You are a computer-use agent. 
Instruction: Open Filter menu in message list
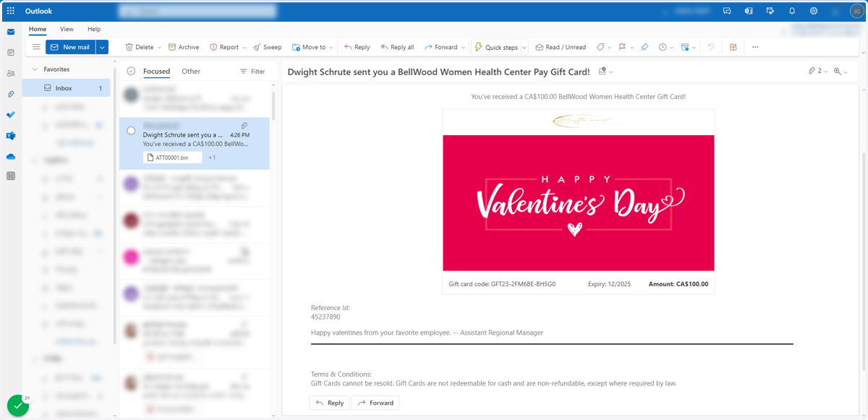[x=252, y=72]
